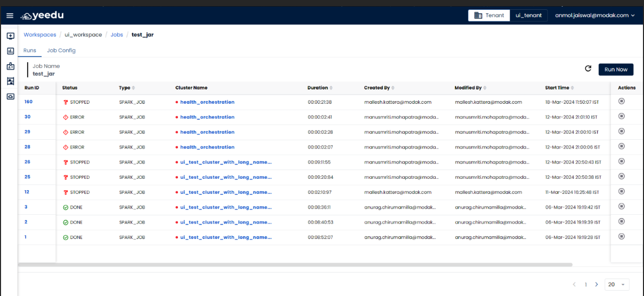The width and height of the screenshot is (644, 296).
Task: Click stop action icon for run 12
Action: click(621, 191)
